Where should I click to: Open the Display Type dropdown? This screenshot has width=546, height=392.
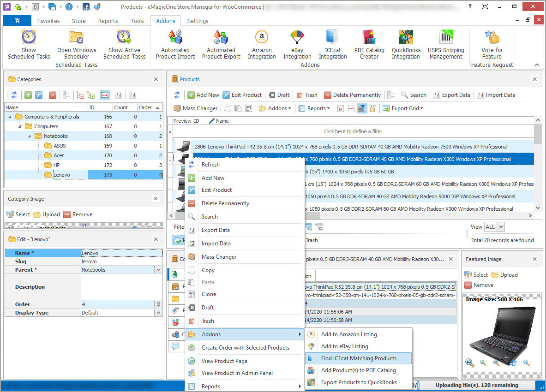[x=158, y=312]
